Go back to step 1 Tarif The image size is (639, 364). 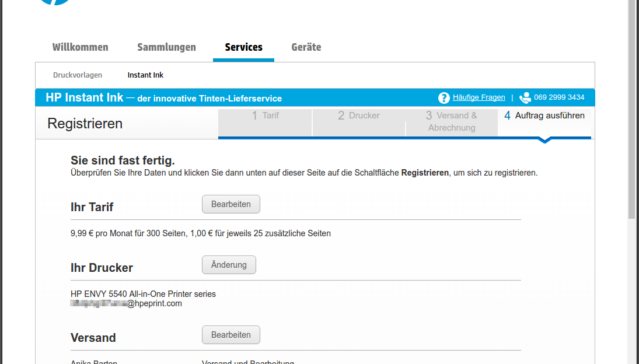(265, 123)
